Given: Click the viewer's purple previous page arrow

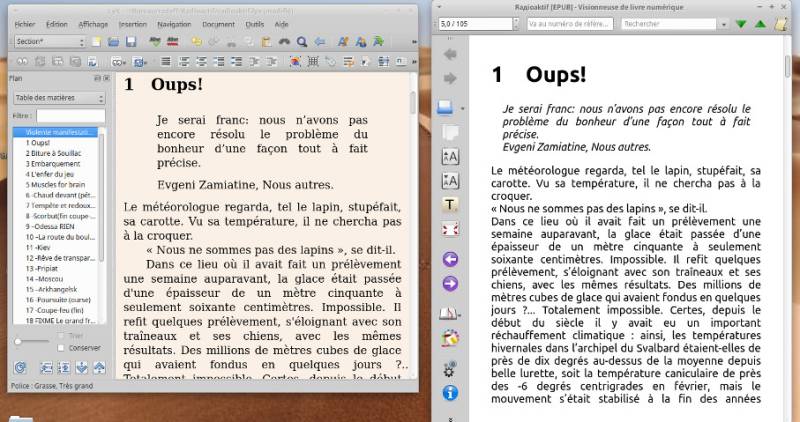Looking at the screenshot, I should [x=450, y=259].
